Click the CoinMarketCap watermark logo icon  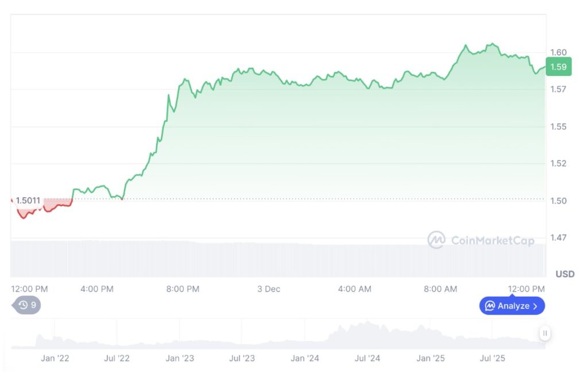(436, 240)
